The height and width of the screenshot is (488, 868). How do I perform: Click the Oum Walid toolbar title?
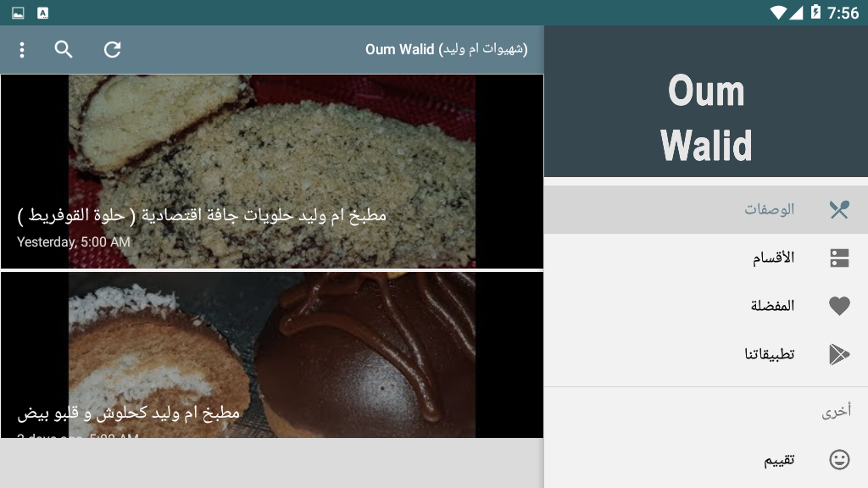[446, 49]
